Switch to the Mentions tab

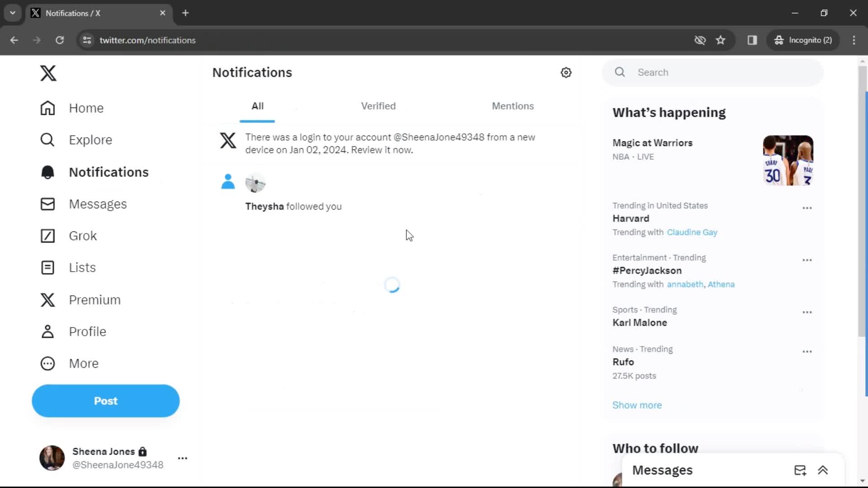[513, 106]
